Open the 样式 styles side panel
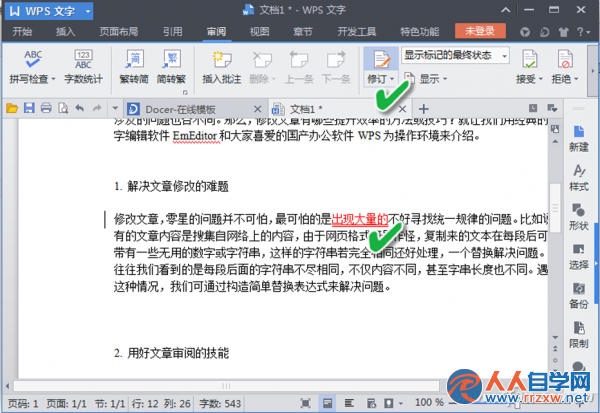 coord(579,178)
